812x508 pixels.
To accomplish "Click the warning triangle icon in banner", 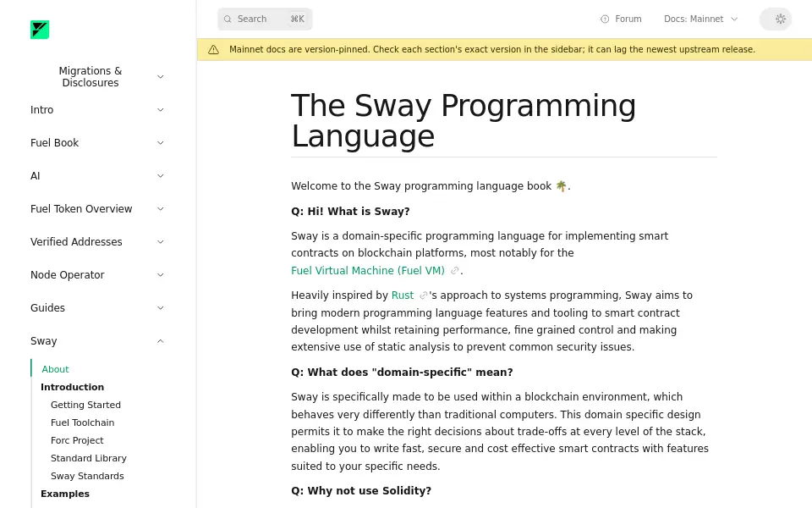I will click(213, 50).
